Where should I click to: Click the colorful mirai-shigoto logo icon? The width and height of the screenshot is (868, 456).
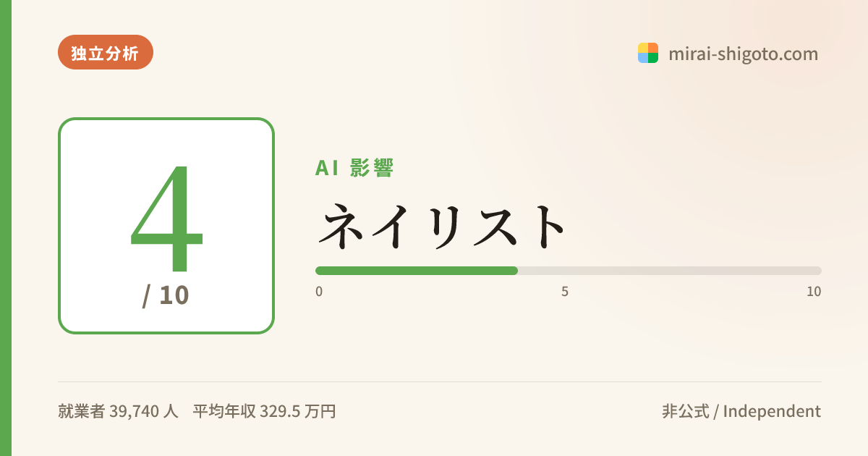point(648,53)
